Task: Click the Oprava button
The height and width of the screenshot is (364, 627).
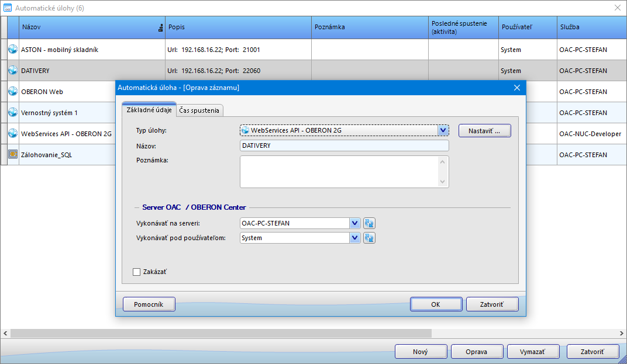Action: click(477, 352)
